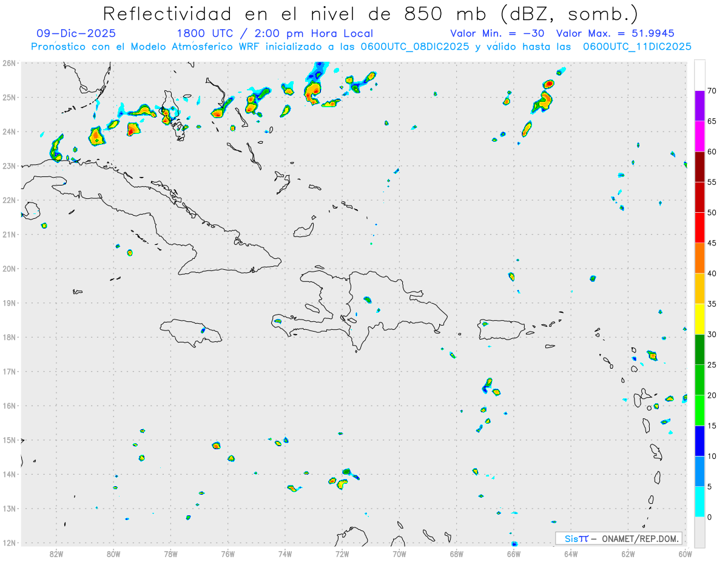Click the latitude label '18N'
The height and width of the screenshot is (562, 728).
8,337
